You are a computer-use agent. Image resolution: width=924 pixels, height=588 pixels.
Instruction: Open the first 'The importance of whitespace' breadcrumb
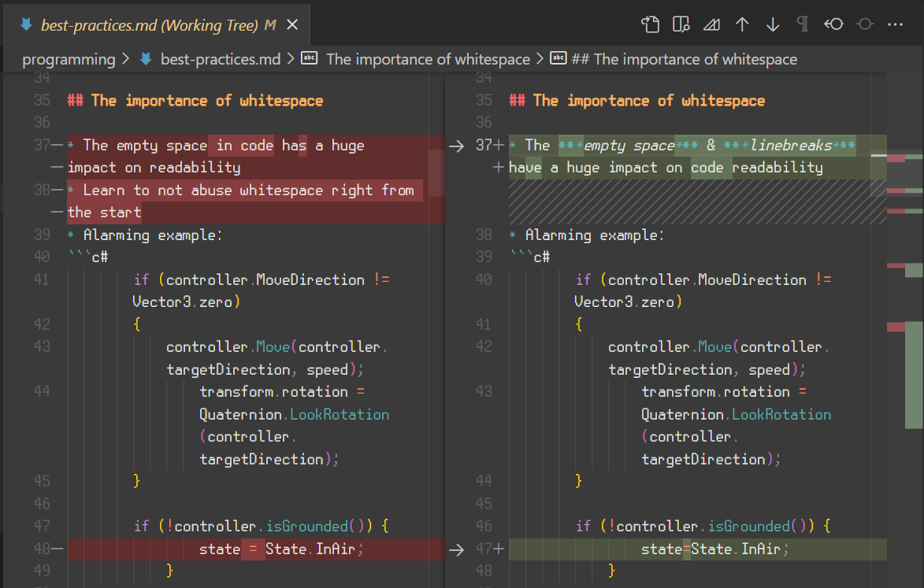click(429, 59)
